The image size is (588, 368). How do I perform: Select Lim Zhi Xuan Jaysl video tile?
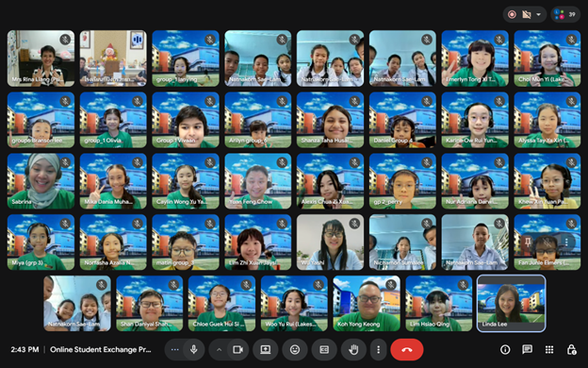pyautogui.click(x=257, y=243)
